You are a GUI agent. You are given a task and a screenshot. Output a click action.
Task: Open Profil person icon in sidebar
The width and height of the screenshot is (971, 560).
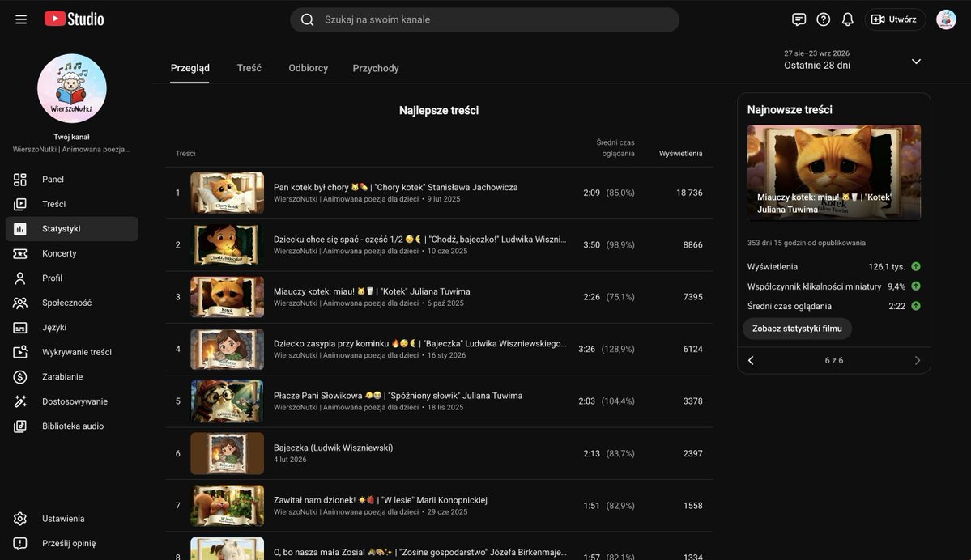(x=19, y=278)
